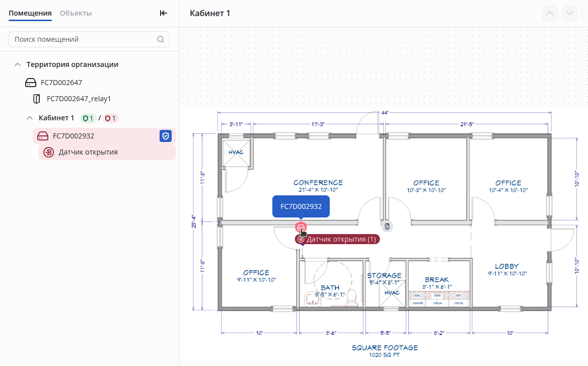Click the FC7D002647 device icon in tree

click(31, 83)
